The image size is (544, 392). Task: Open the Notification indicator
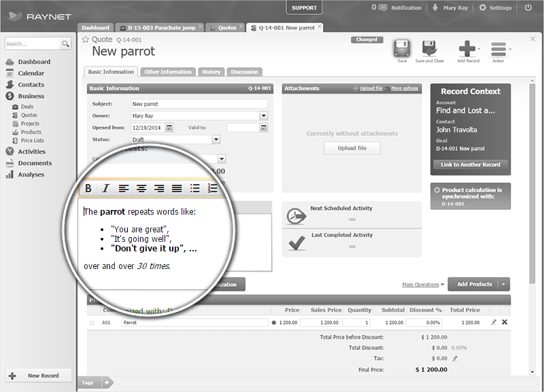396,7
